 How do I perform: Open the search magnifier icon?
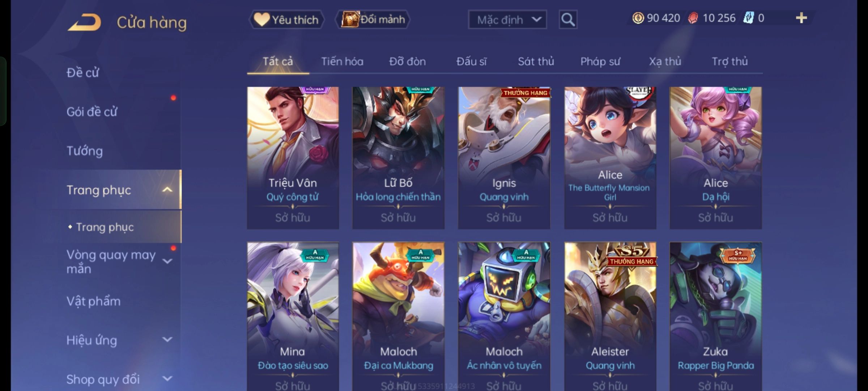tap(568, 20)
